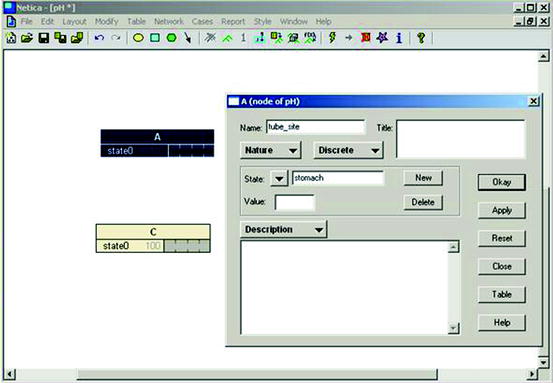
Task: Click the purple star toolbar icon
Action: click(x=382, y=38)
